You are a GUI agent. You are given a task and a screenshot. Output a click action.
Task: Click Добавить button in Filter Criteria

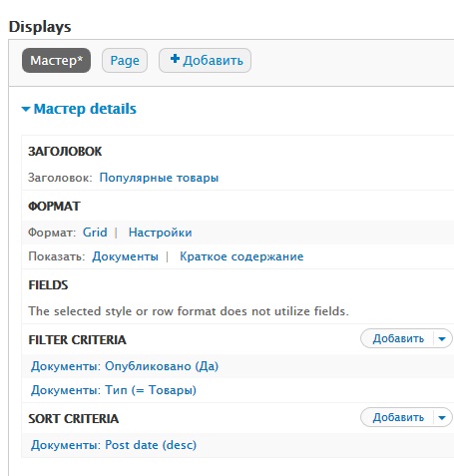pyautogui.click(x=398, y=338)
